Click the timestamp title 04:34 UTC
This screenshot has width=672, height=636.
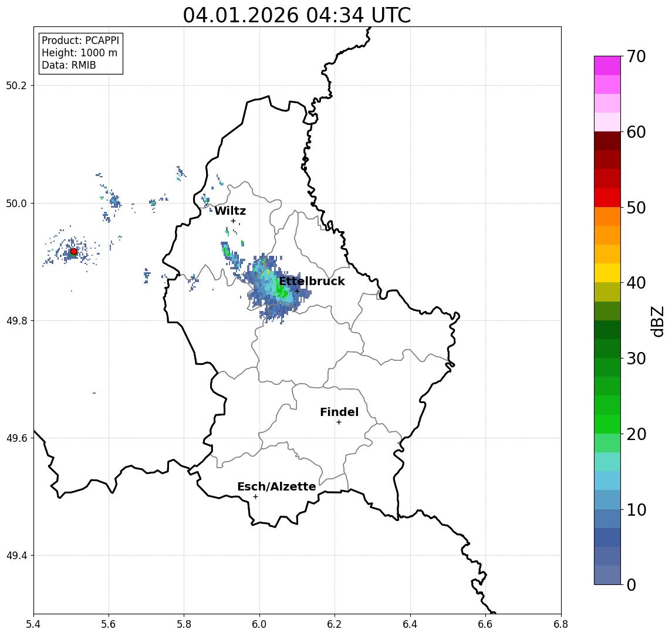click(x=297, y=15)
